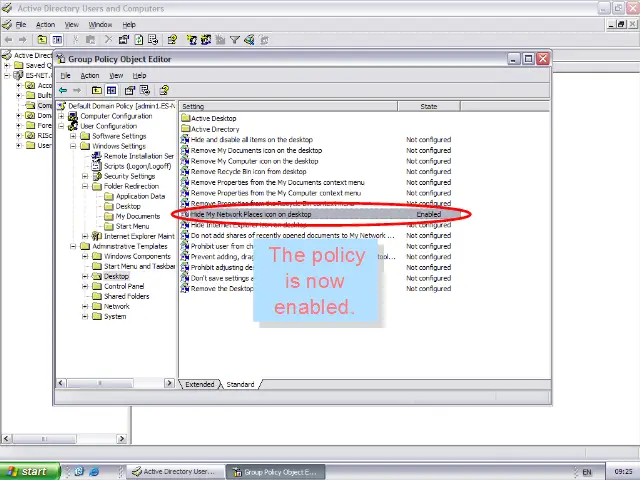Open Internet Explorer quick launch icon on taskbar
Screen dimensions: 640x480
(x=94, y=471)
